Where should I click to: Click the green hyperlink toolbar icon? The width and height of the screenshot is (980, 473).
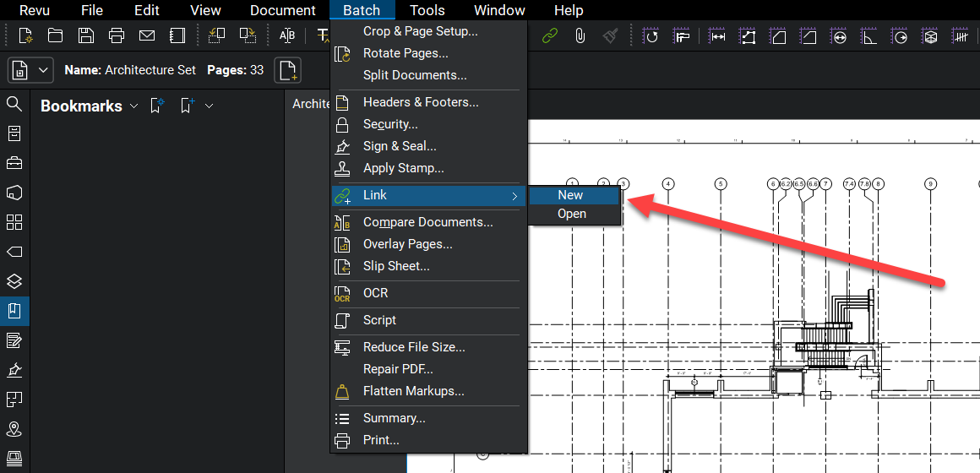550,35
